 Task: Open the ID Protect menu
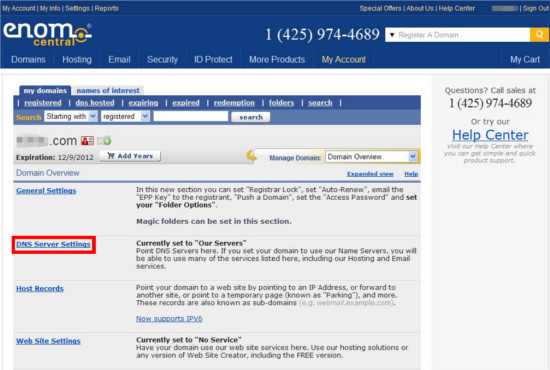coord(213,60)
